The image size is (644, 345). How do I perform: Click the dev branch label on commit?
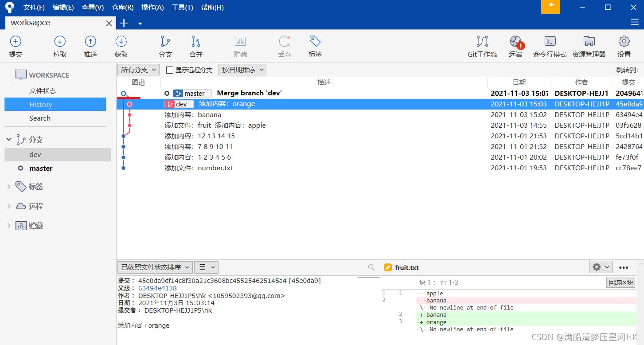179,104
